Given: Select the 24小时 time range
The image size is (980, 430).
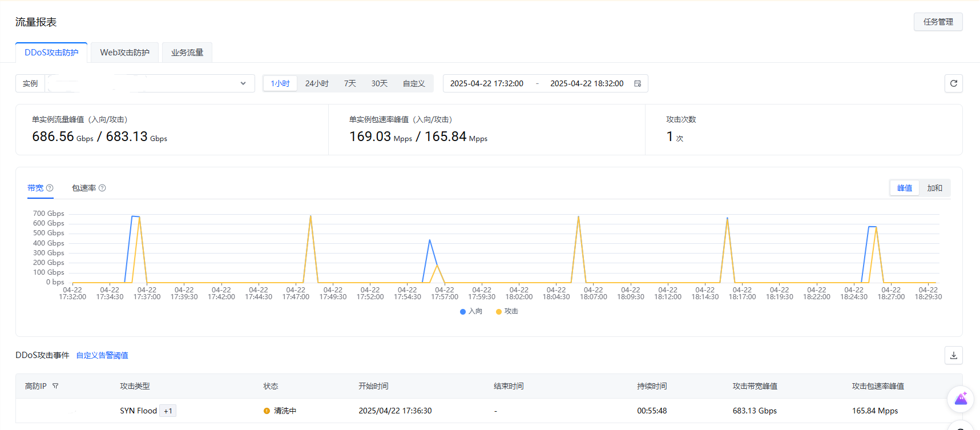Looking at the screenshot, I should (x=317, y=83).
